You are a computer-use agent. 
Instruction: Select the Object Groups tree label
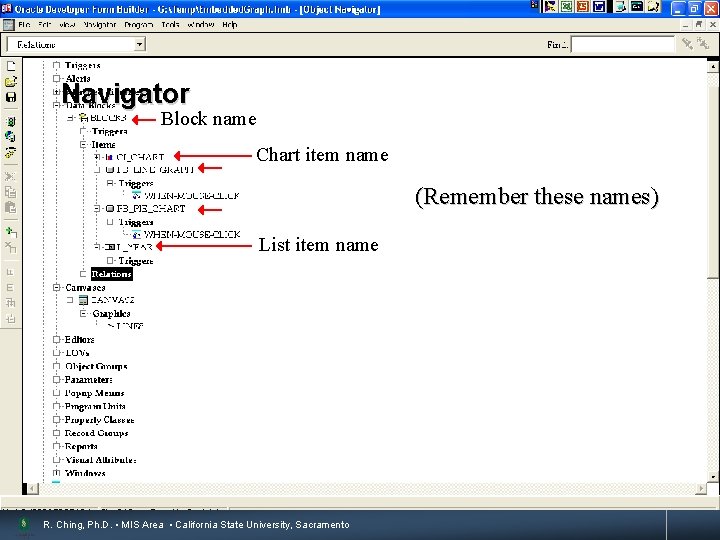tap(96, 366)
